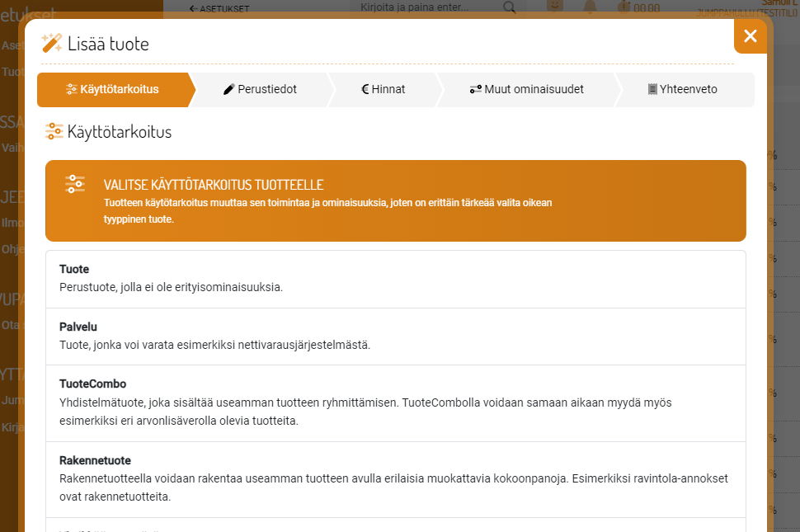Open the Yhteenveto summary step

click(683, 89)
